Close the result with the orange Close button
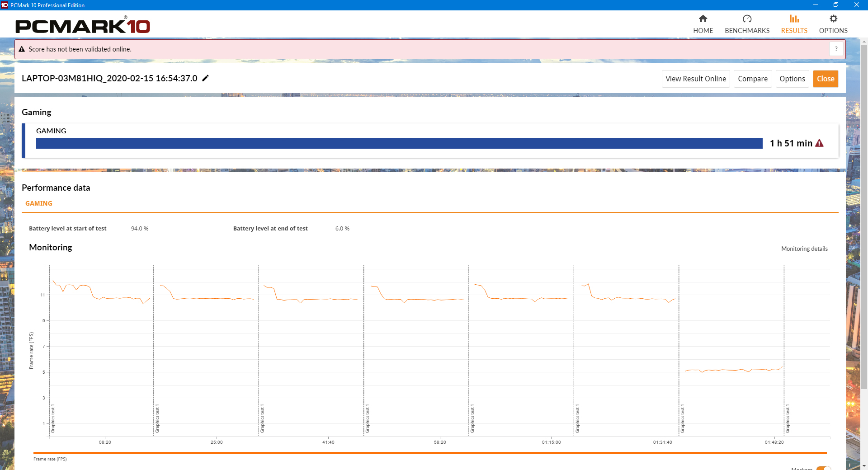 pyautogui.click(x=826, y=79)
